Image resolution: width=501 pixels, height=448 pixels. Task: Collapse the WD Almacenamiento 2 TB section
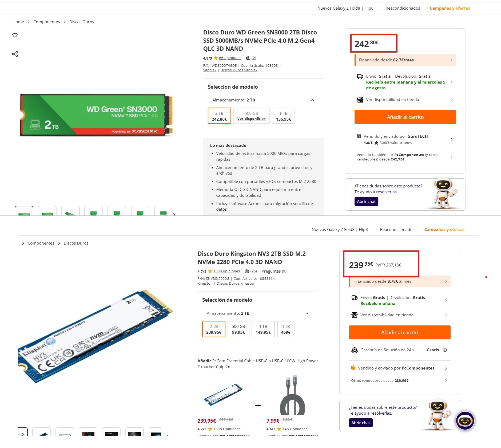pos(312,100)
